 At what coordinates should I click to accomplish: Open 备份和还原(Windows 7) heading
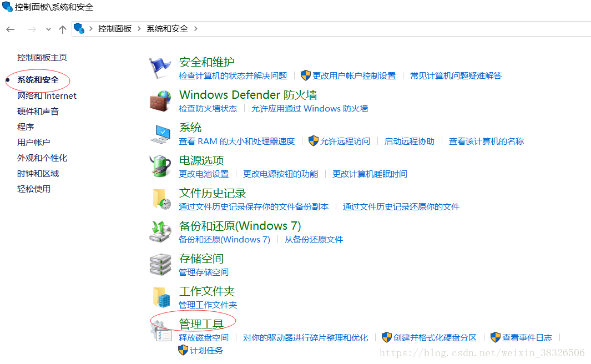[x=240, y=226]
